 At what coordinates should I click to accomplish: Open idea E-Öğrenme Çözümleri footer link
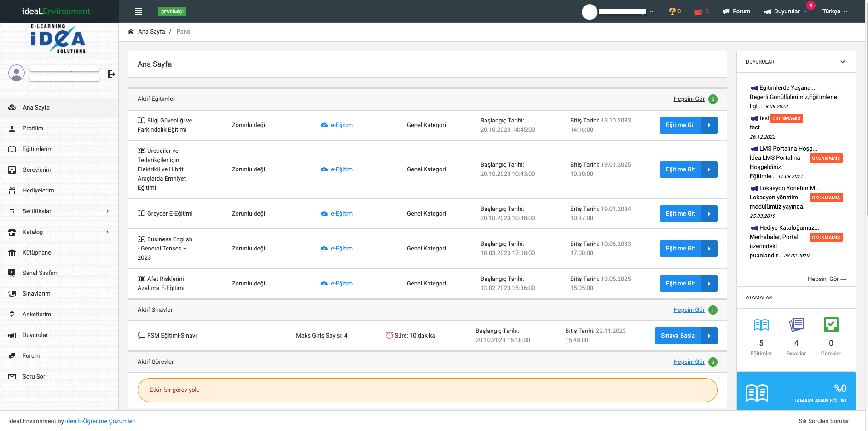pos(100,421)
